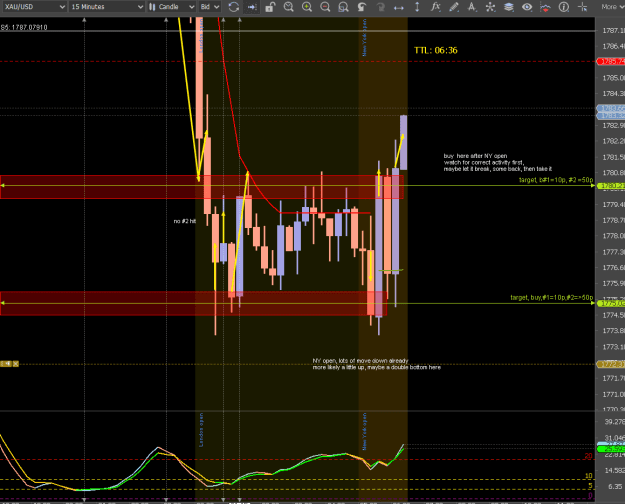Toggle the open padlock icon
The image size is (625, 504).
pyautogui.click(x=270, y=7)
